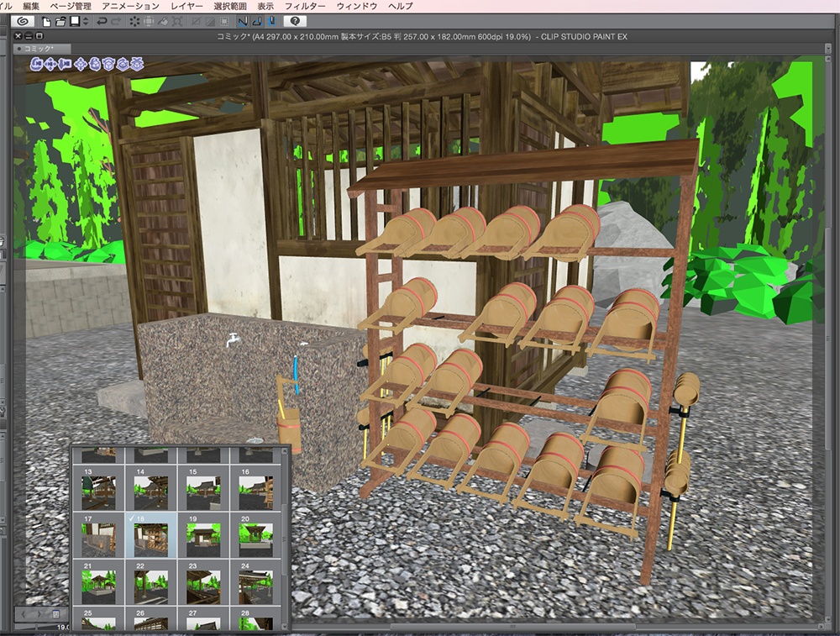Open CLIP STUDIO support help icon

pos(295,22)
